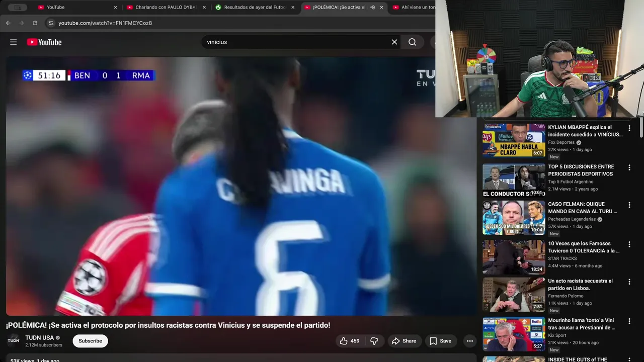Image resolution: width=644 pixels, height=362 pixels.
Task: Close the Charlando con PAULO DYBALA tab
Action: [x=204, y=8]
